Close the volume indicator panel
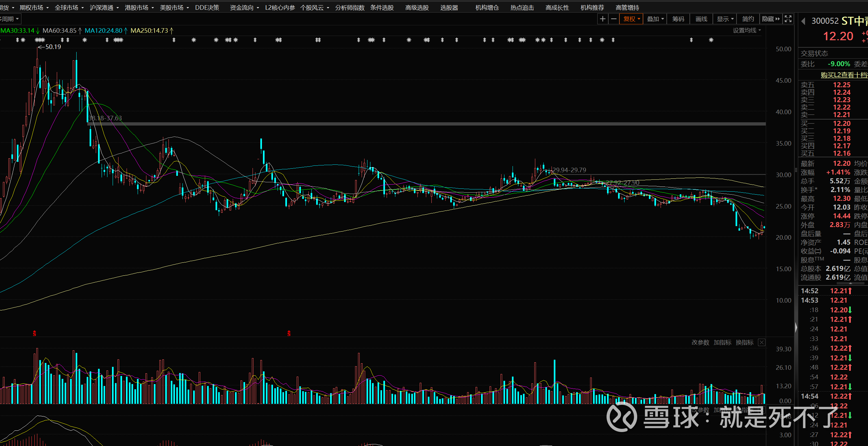The height and width of the screenshot is (446, 868). [762, 342]
